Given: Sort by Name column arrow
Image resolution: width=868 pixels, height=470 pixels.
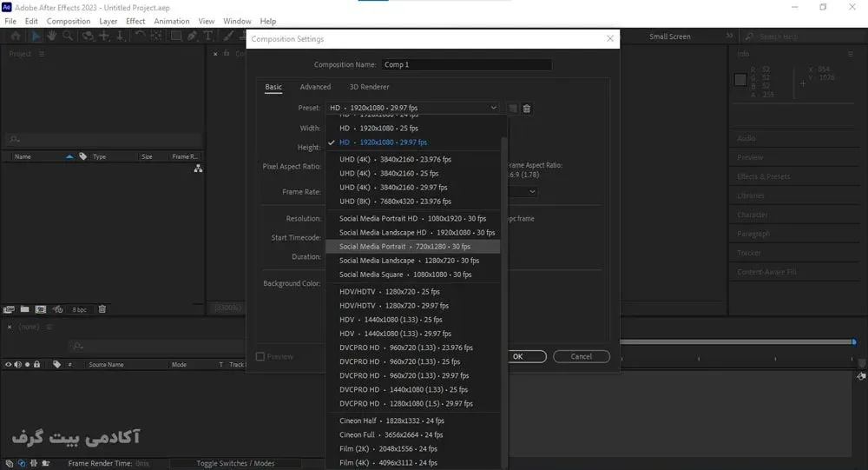Looking at the screenshot, I should pos(69,157).
